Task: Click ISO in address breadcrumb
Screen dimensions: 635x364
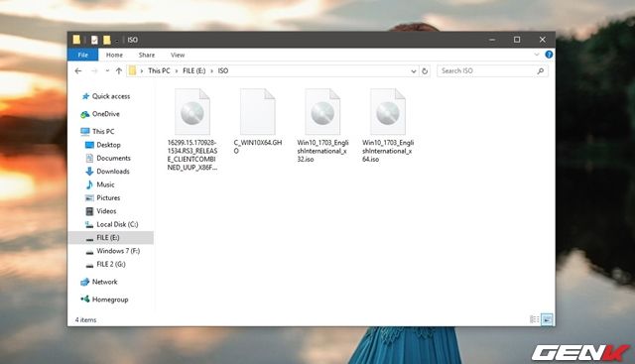Action: click(x=223, y=70)
